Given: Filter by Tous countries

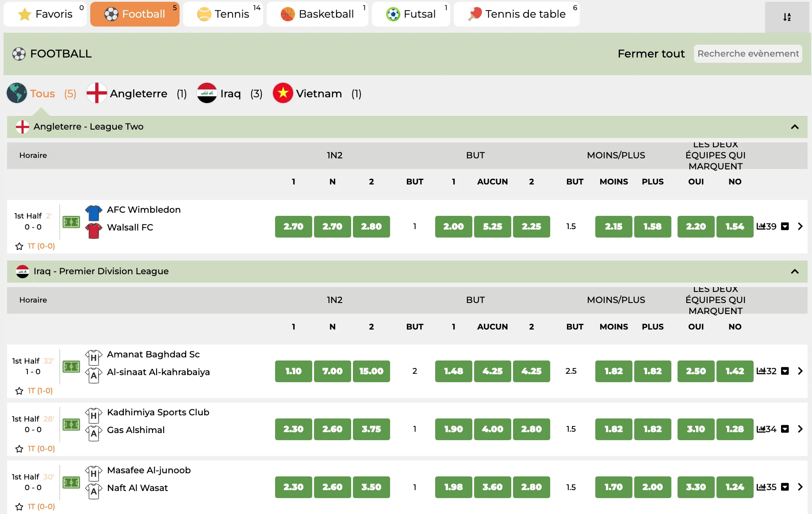Looking at the screenshot, I should pyautogui.click(x=42, y=93).
